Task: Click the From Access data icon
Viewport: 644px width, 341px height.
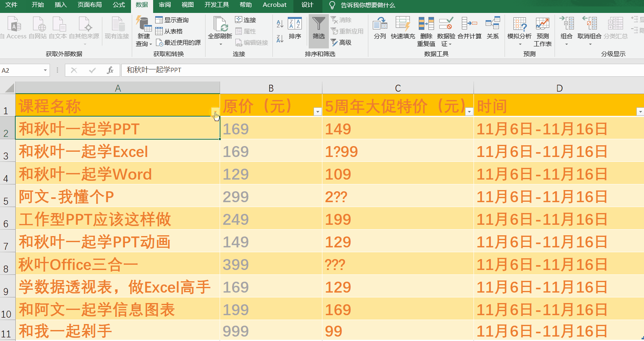Action: pos(14,24)
